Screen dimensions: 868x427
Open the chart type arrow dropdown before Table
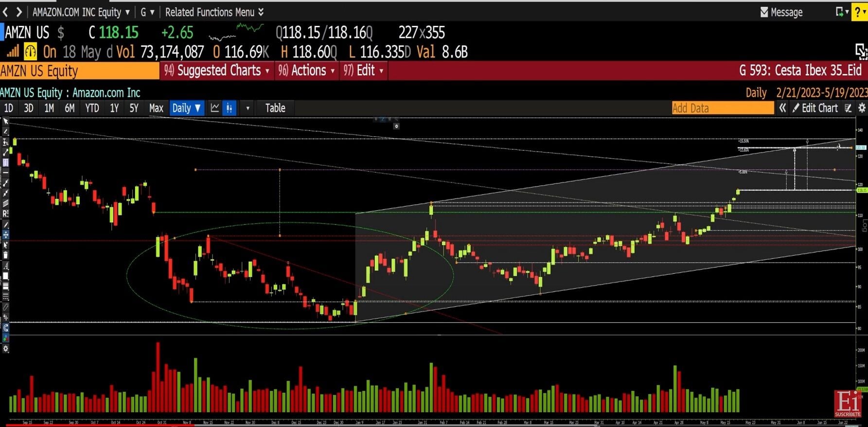pos(248,108)
